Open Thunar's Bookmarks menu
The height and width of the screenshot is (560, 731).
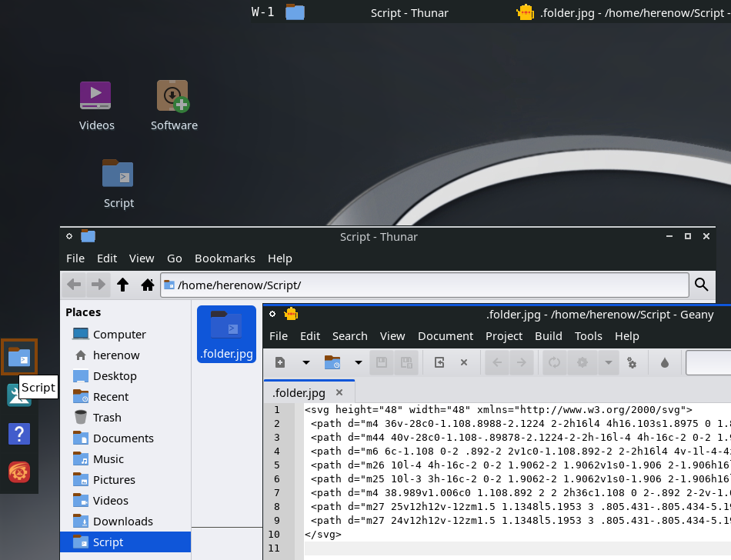coord(225,258)
